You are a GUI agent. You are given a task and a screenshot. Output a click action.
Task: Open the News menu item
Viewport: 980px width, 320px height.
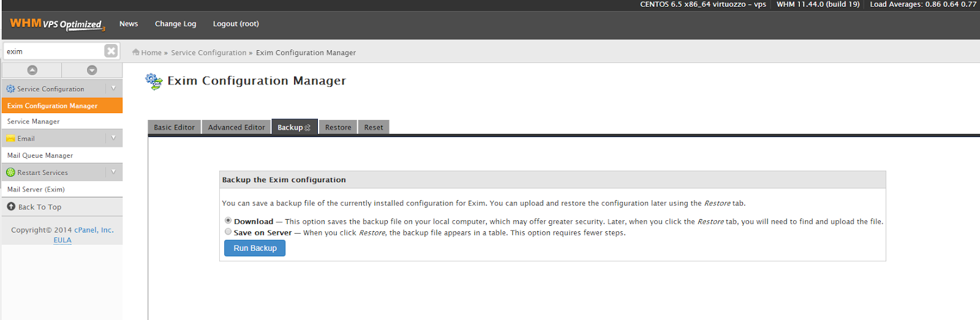tap(129, 24)
